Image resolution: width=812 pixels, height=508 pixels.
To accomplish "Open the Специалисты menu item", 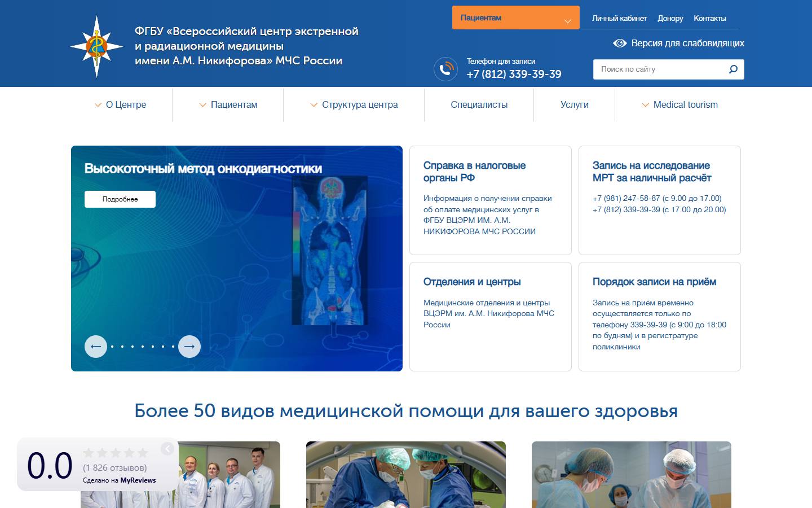I will pos(479,104).
